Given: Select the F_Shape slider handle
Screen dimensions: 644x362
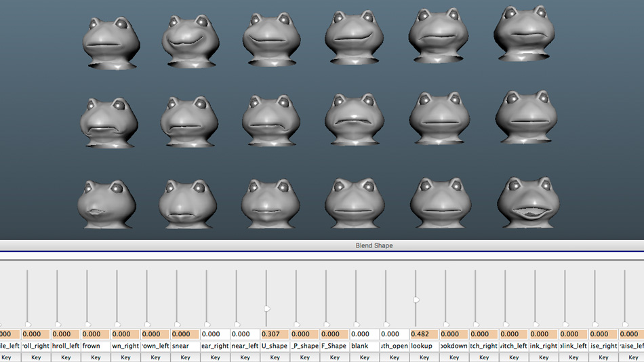Looking at the screenshot, I should pyautogui.click(x=327, y=325).
